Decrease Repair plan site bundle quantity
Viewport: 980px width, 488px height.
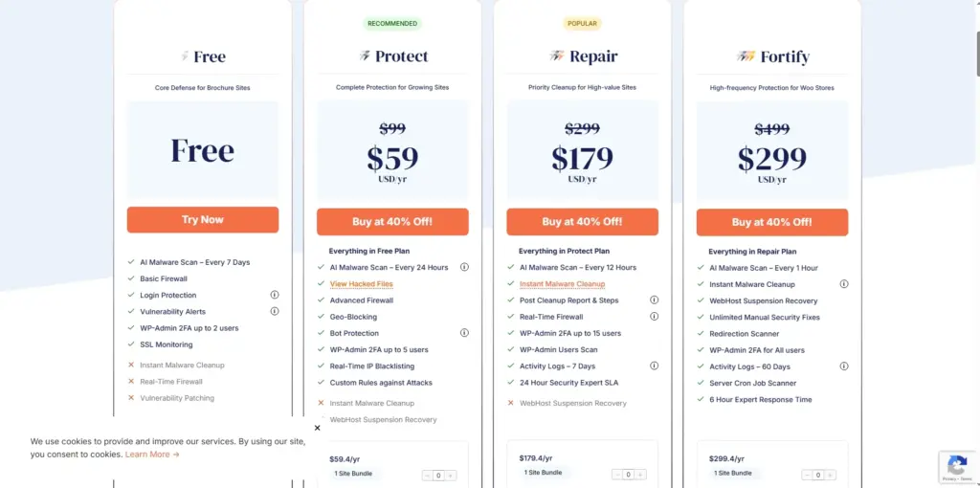615,475
